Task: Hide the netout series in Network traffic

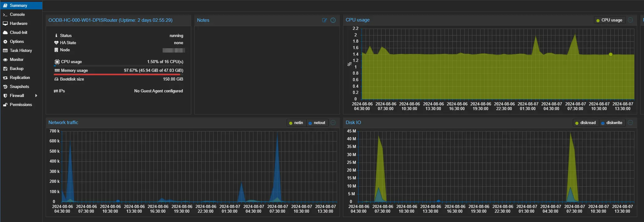Action: tap(317, 123)
